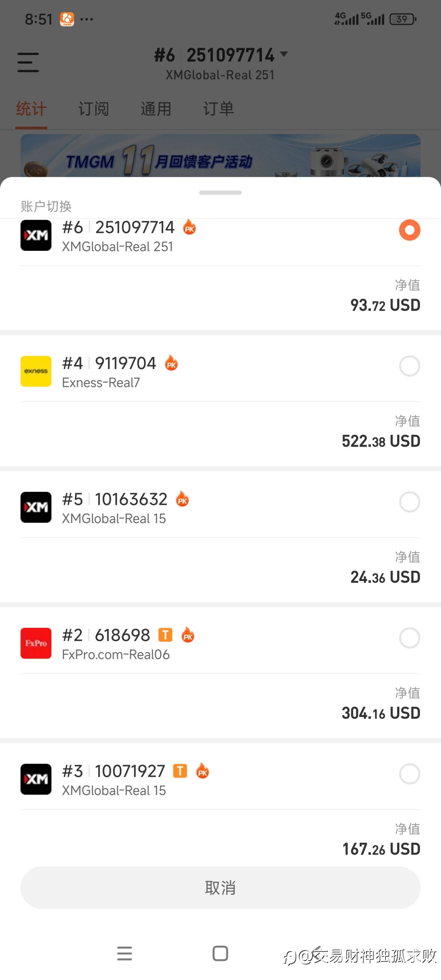The image size is (441, 980).
Task: Select account #5 10163632 radio button
Action: point(409,502)
